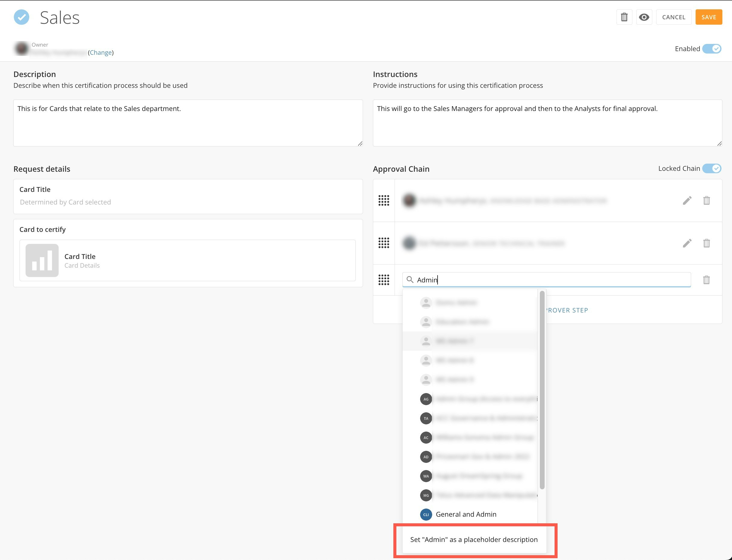Screen dimensions: 732x560
Task: Delete first approver step trash icon
Action: tap(706, 200)
